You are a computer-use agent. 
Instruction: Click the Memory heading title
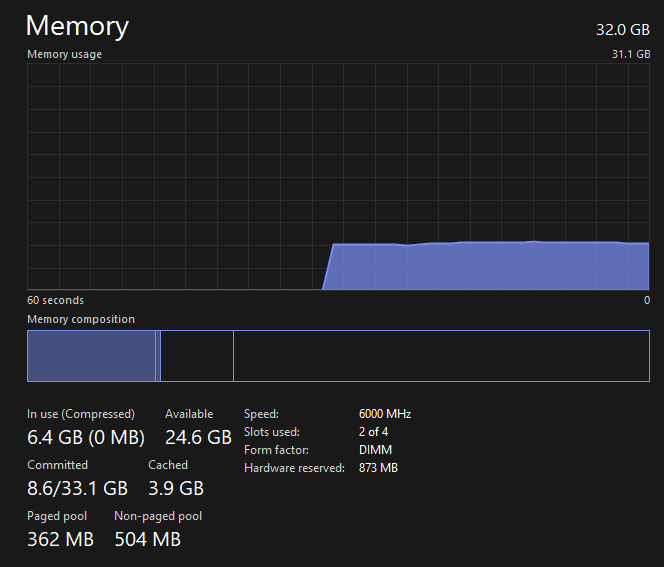click(x=77, y=26)
